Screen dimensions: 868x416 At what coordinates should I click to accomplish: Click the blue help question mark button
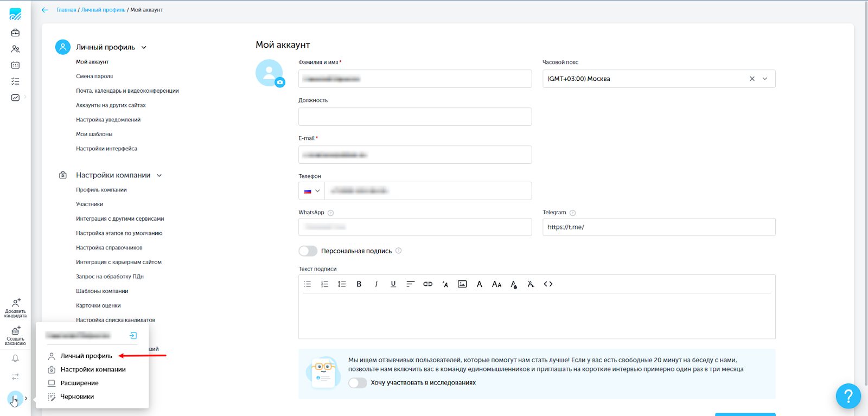click(848, 396)
